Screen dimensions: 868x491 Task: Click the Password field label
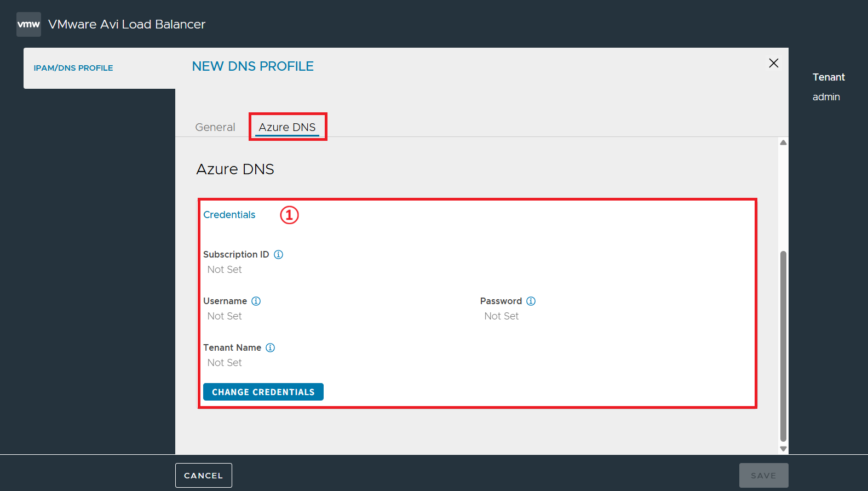coord(501,301)
